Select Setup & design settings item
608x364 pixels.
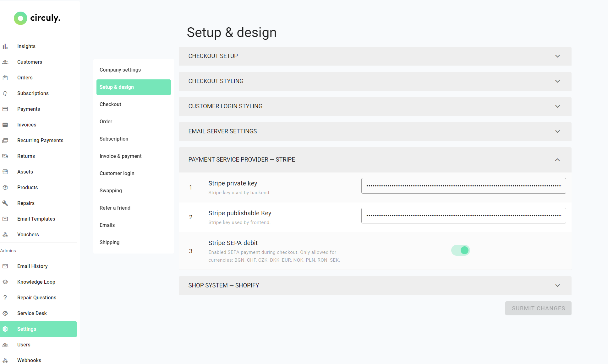click(134, 87)
